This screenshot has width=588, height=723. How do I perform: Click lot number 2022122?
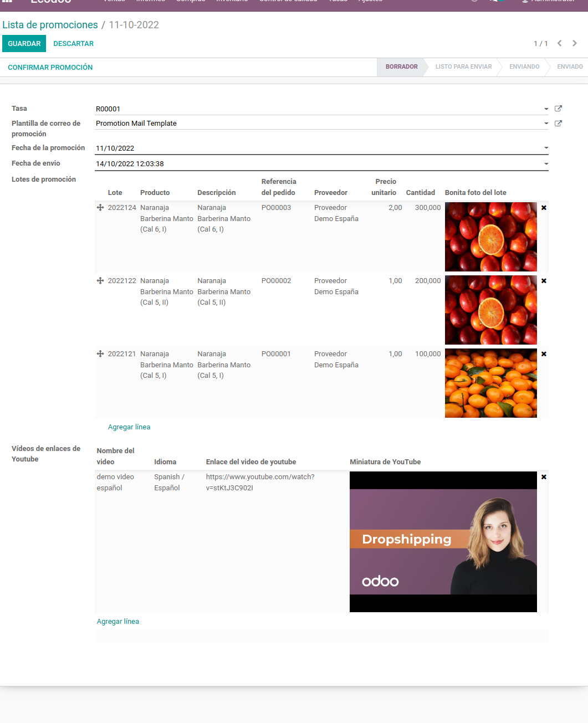click(x=122, y=281)
